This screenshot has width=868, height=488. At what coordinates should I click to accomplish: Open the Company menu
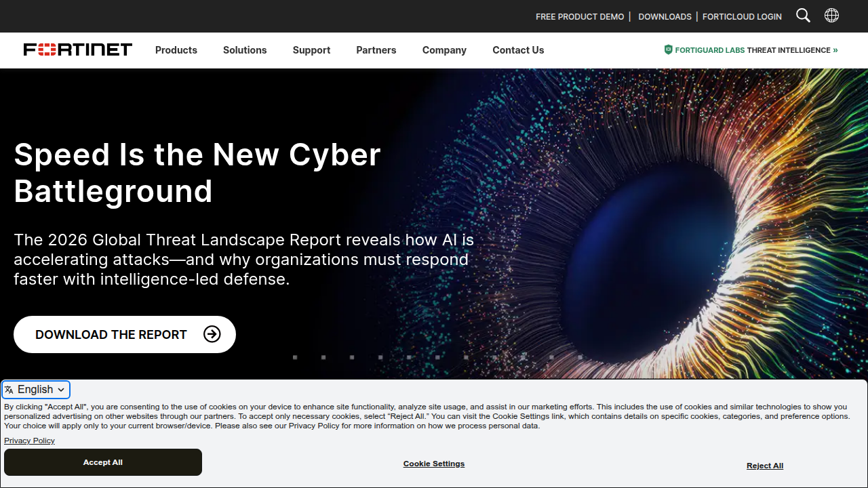[444, 50]
